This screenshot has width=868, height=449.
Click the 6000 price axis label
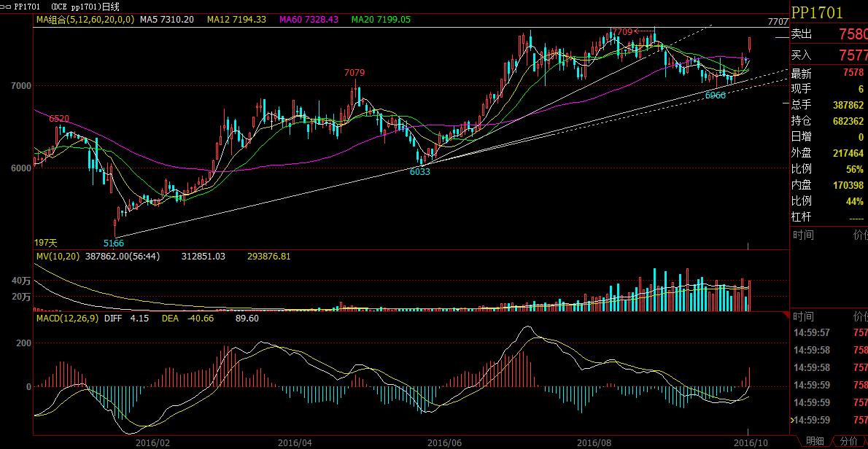23,168
